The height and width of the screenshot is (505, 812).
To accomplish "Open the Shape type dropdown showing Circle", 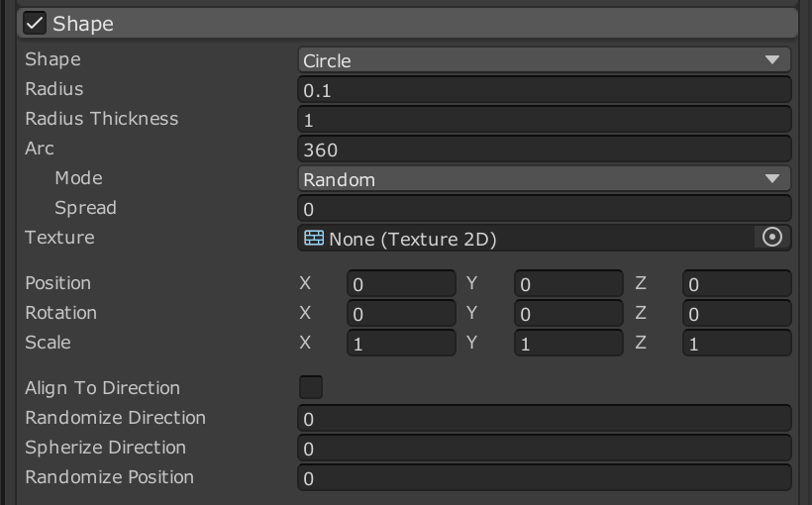I will (545, 60).
